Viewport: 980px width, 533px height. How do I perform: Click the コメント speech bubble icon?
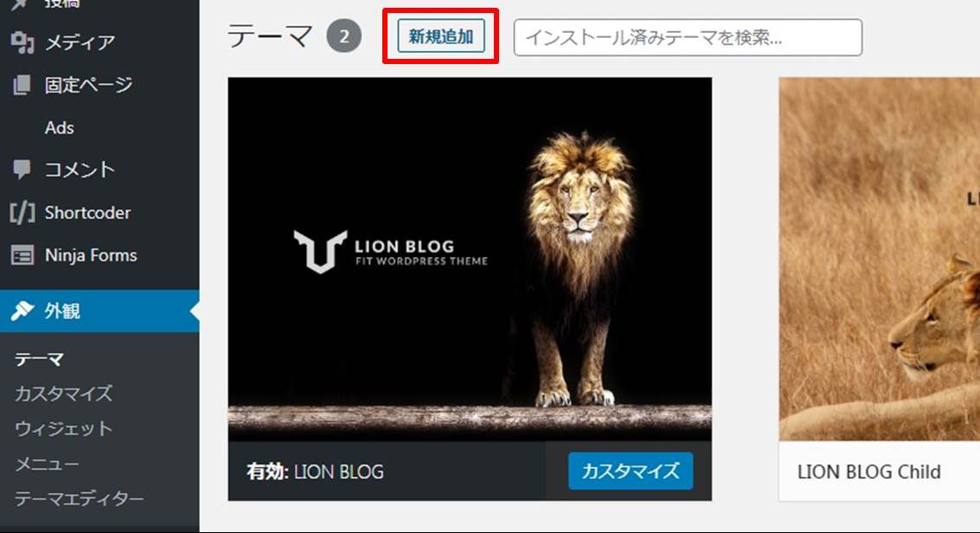[x=22, y=170]
